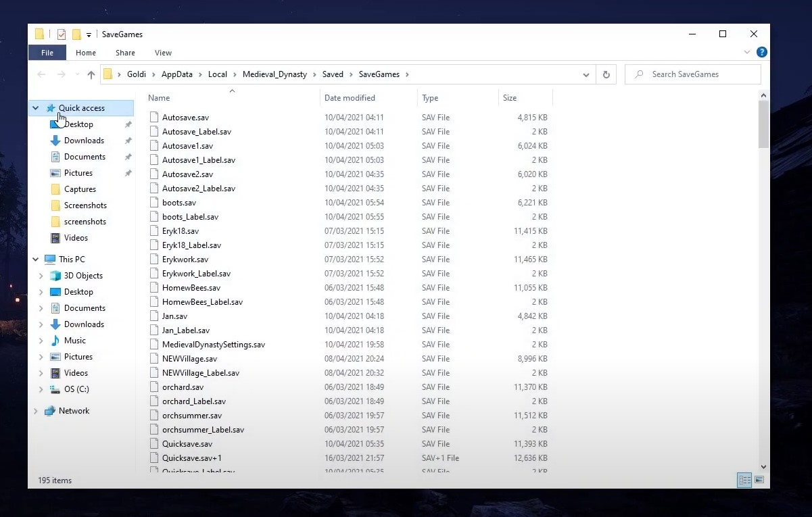Viewport: 812px width, 517px height.
Task: Open the File tab
Action: pyautogui.click(x=47, y=53)
